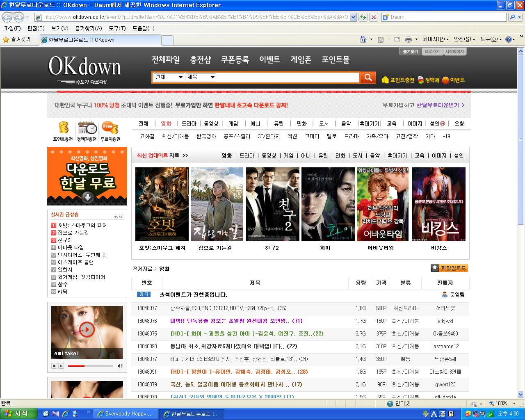The height and width of the screenshot is (420, 525).
Task: Click the IE Help question mark icon
Action: click(x=509, y=39)
